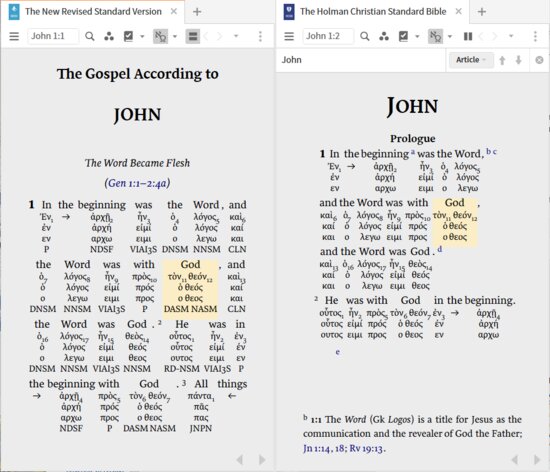Go forward in Holman panel history

pos(495,36)
